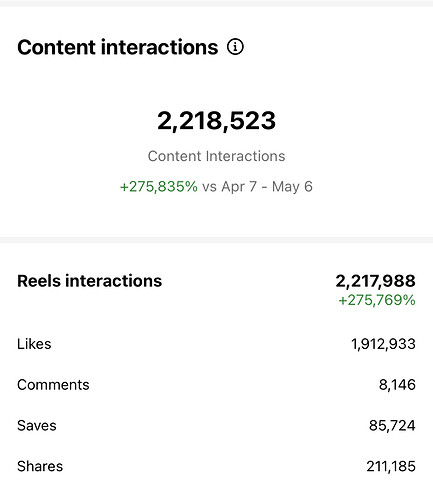Screen dimensions: 433x500
Task: Select the Comments row label
Action: [53, 385]
